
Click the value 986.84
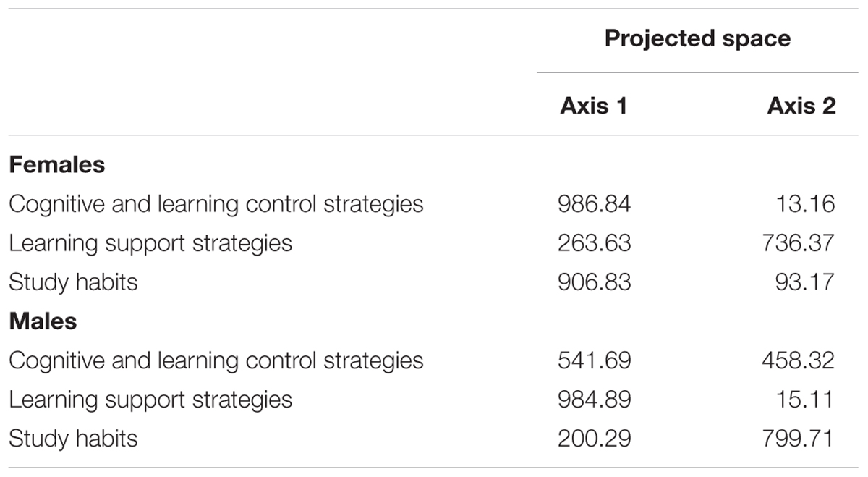tap(594, 203)
